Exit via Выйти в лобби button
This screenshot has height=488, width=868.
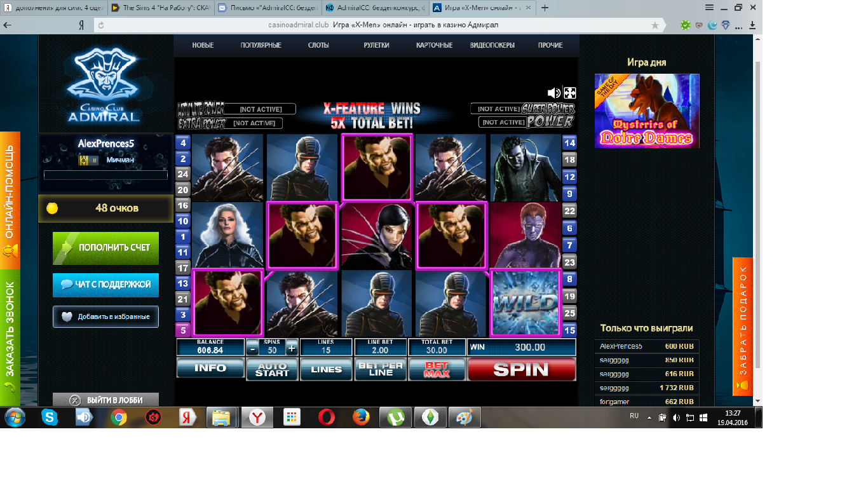[x=105, y=400]
